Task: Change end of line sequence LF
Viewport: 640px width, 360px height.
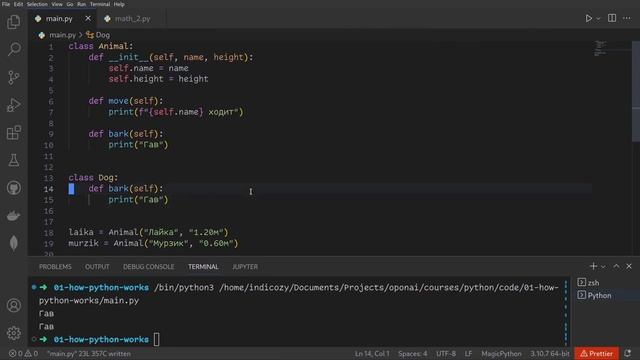Action: click(x=468, y=353)
